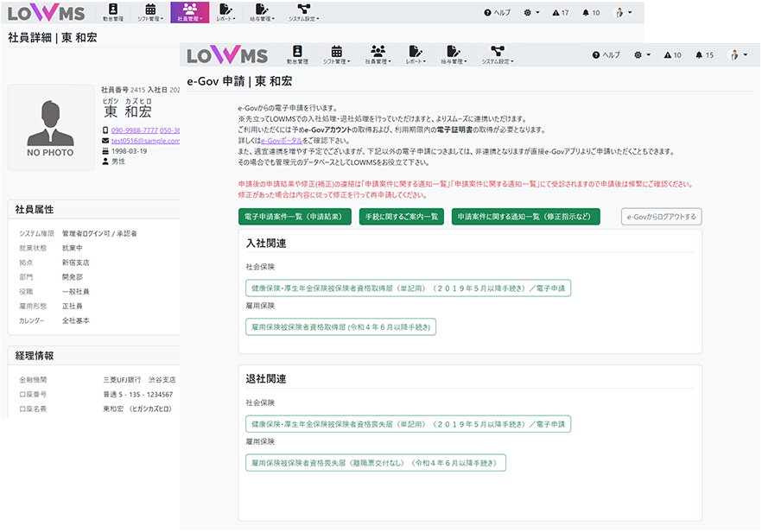Click the LOWMS logo above 社員詳細 heading
Screen dimensions: 762x532
pos(48,13)
